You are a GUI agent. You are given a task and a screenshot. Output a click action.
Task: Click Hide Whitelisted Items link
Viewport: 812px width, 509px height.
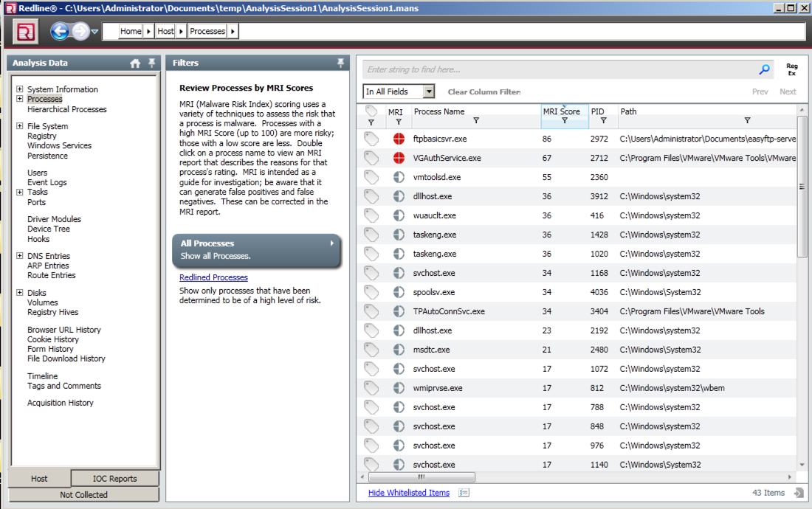409,493
